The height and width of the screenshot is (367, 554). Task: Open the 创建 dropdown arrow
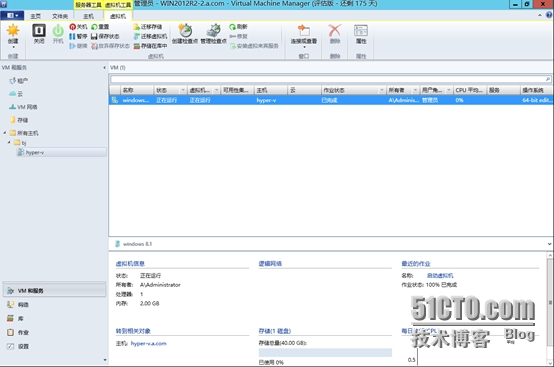click(13, 47)
